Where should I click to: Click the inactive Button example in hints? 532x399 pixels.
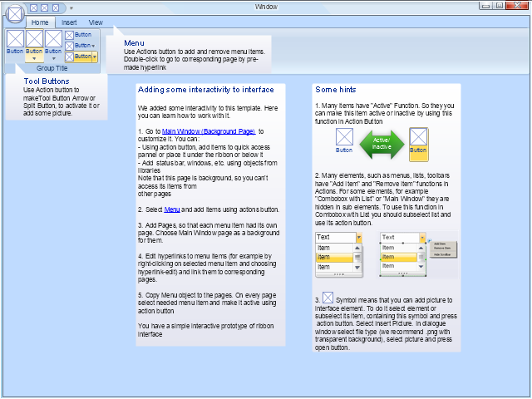coord(344,140)
